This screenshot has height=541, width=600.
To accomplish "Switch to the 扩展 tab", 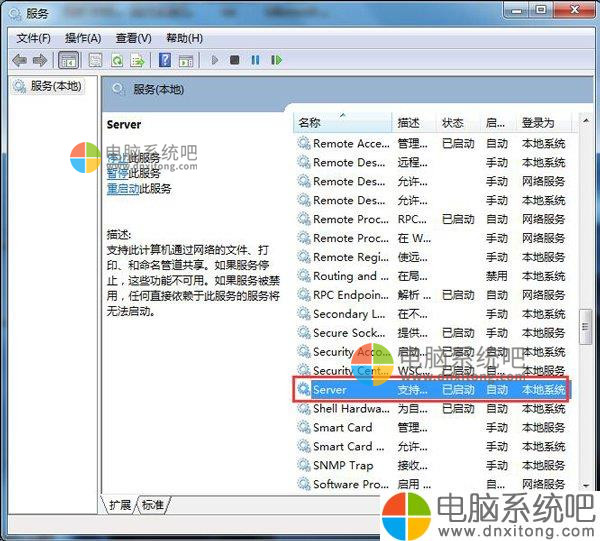I will click(x=120, y=505).
